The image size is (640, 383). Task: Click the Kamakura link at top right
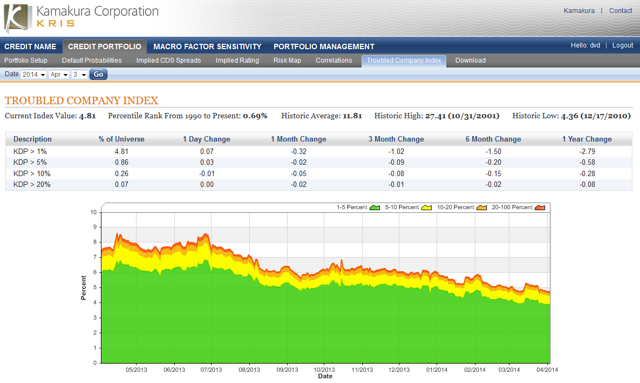pyautogui.click(x=579, y=11)
